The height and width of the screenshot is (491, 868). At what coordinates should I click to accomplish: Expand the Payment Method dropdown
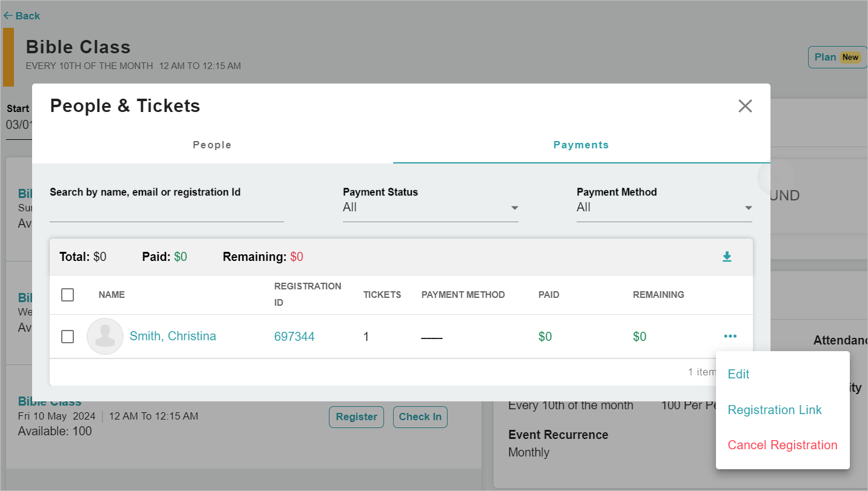pyautogui.click(x=664, y=208)
